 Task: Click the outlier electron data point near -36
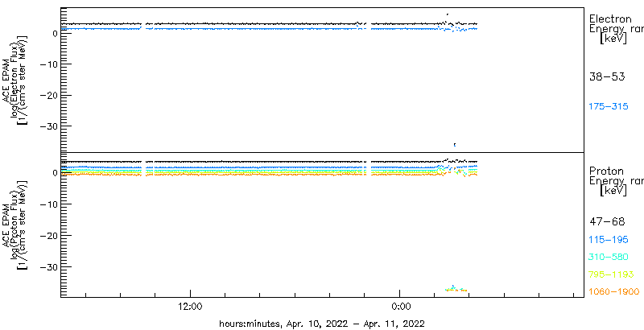pos(455,145)
